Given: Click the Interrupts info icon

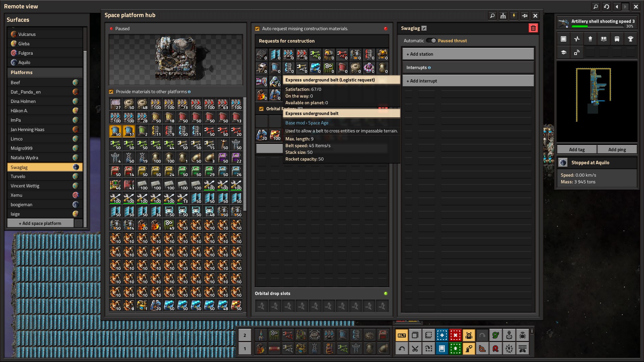Looking at the screenshot, I should [429, 68].
